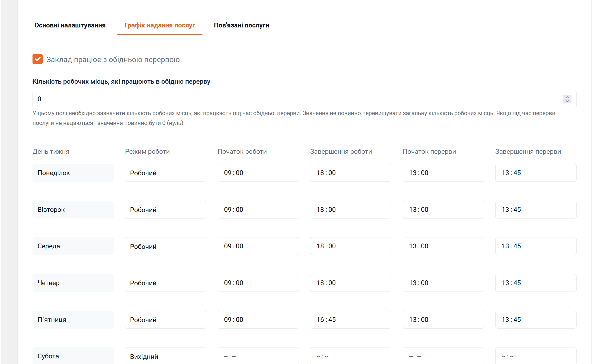
Task: Open Вівторок work mode dropdown
Action: (x=165, y=210)
